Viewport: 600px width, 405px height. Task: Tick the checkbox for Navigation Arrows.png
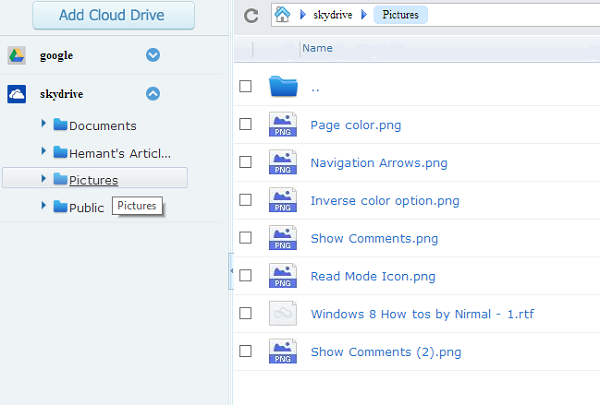pos(245,162)
